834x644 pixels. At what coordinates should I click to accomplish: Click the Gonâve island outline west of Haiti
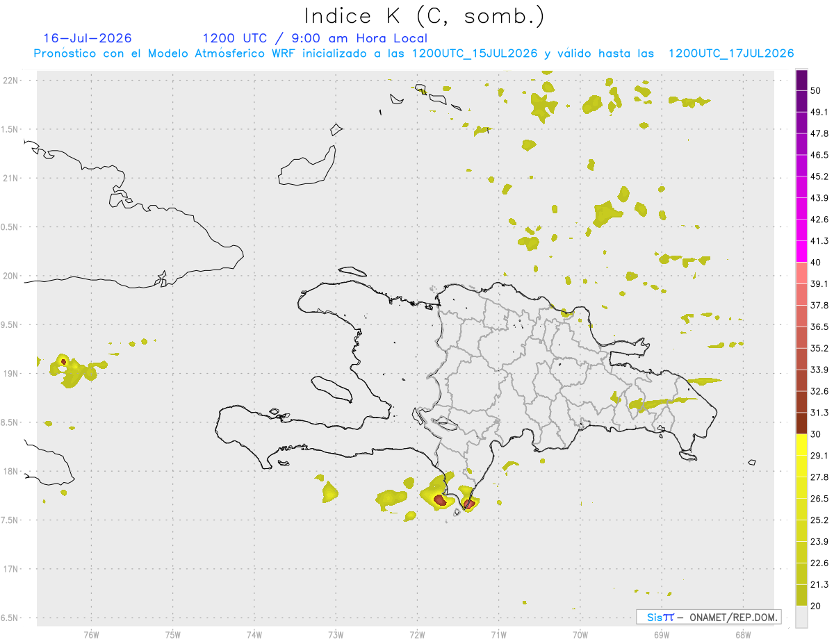(332, 389)
